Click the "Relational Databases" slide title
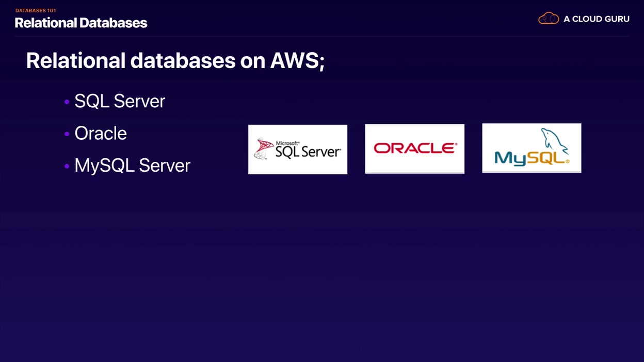 (81, 23)
